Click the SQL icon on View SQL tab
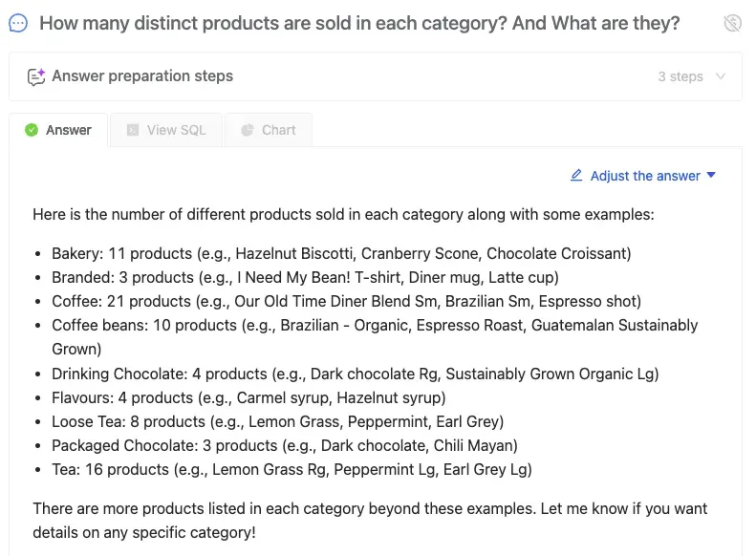 click(133, 130)
